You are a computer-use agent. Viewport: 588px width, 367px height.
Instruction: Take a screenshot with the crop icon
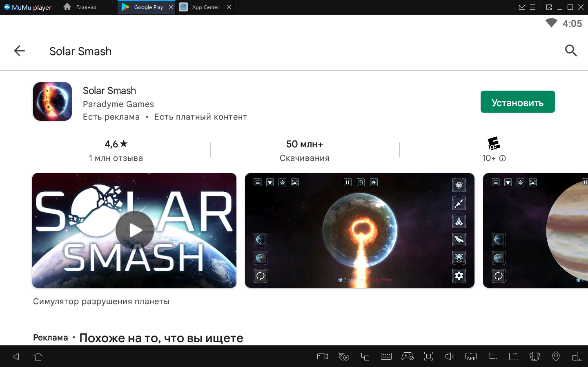492,356
